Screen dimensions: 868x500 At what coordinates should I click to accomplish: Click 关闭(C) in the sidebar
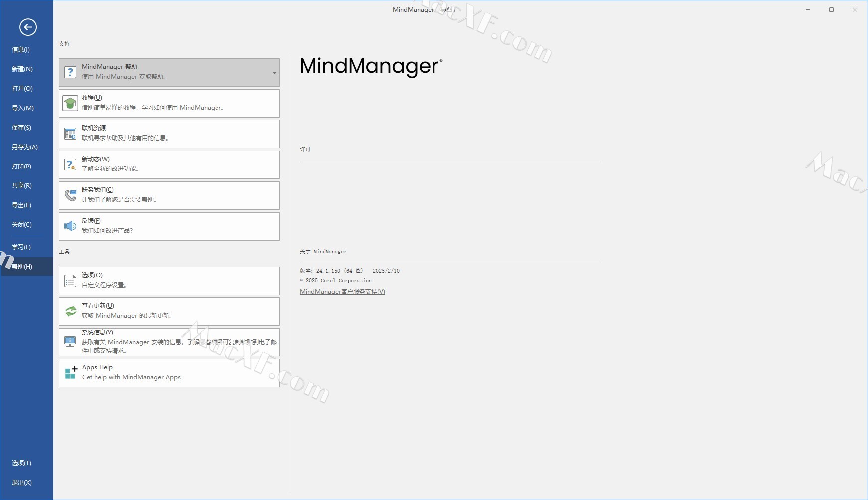tap(26, 224)
